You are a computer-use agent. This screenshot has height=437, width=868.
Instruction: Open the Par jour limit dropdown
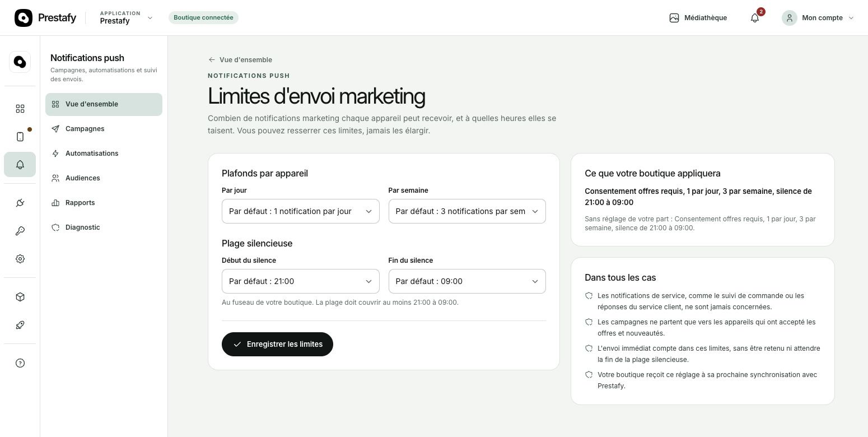click(300, 211)
